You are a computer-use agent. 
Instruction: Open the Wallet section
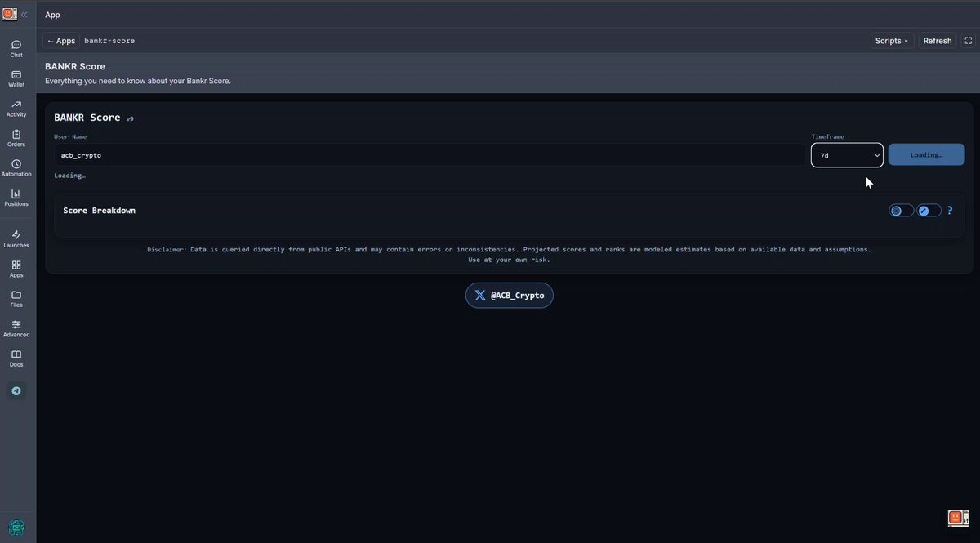16,78
